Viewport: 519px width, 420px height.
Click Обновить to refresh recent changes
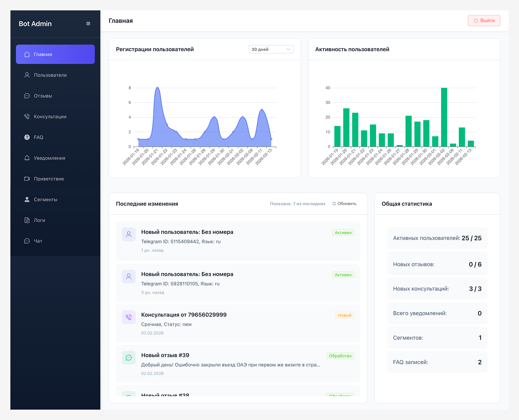pos(344,204)
